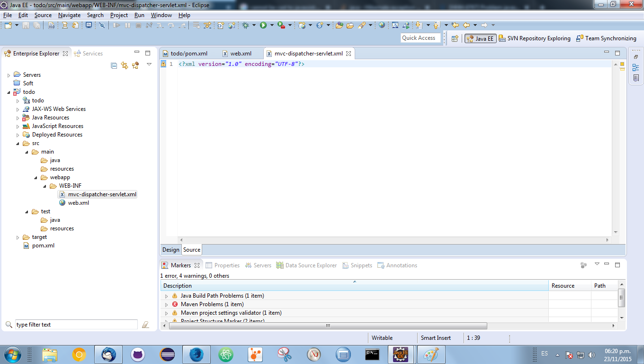Click the Skip All Breakpoints icon
The width and height of the screenshot is (644, 364).
102,25
